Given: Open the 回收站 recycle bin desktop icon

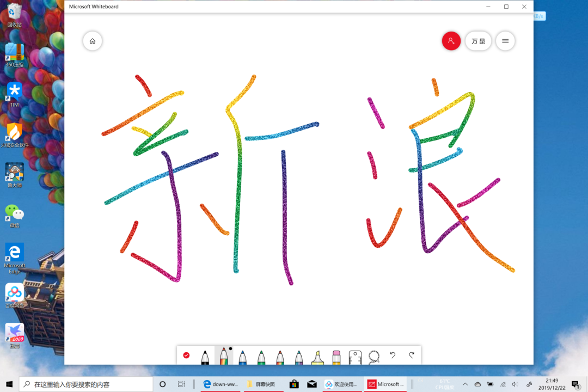Looking at the screenshot, I should click(14, 15).
